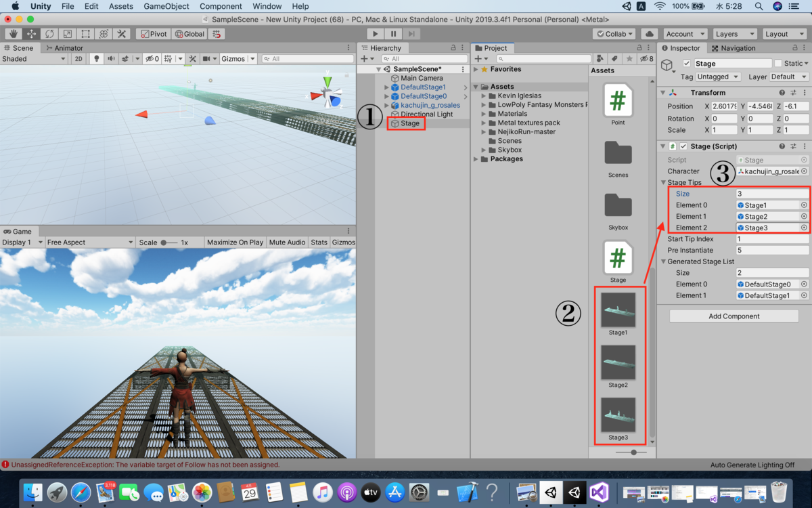Open the Window menu
This screenshot has width=812, height=508.
pyautogui.click(x=267, y=6)
